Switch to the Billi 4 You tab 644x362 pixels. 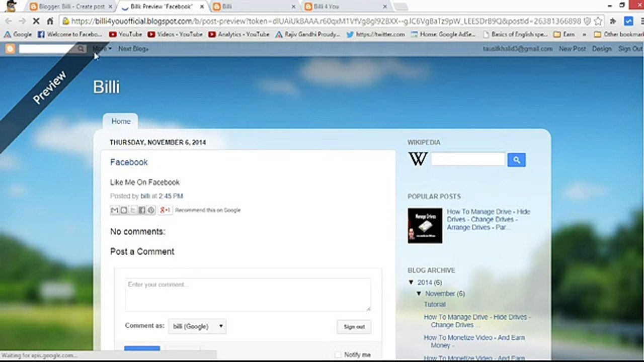click(x=346, y=7)
